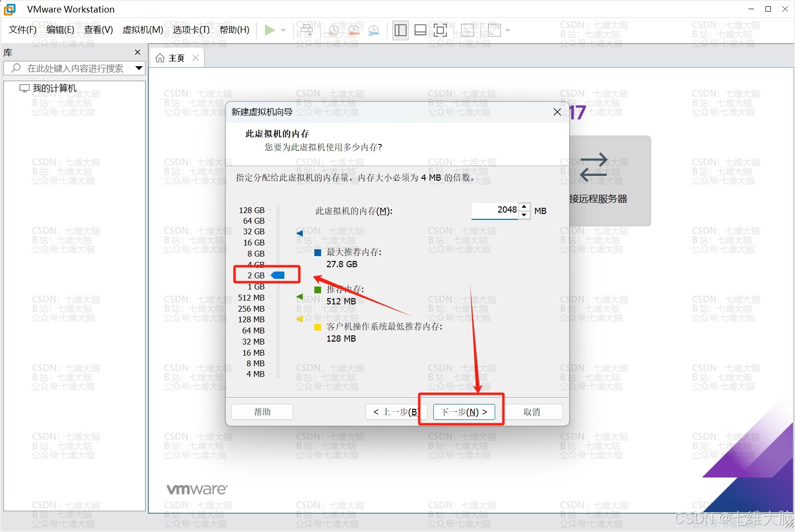
Task: Set memory slider to 8 MB
Action: coord(255,363)
